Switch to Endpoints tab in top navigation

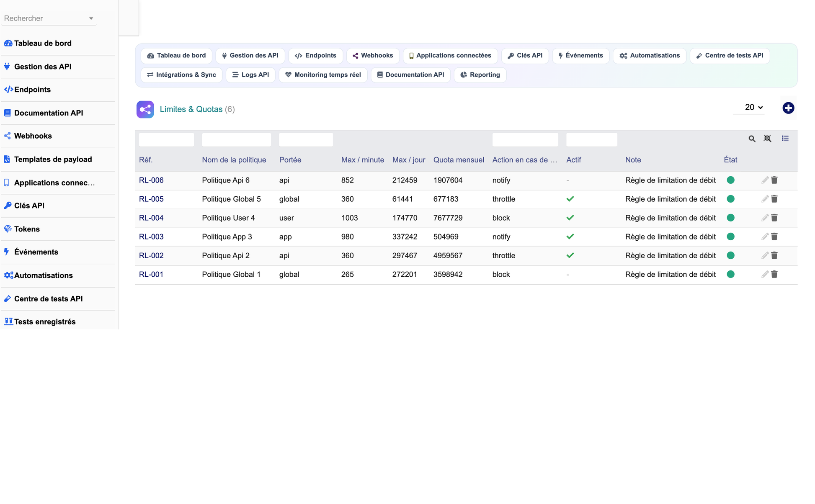pyautogui.click(x=315, y=56)
